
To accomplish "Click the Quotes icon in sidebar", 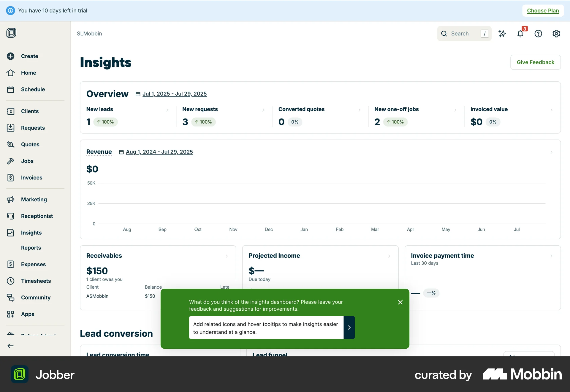I will 11,144.
